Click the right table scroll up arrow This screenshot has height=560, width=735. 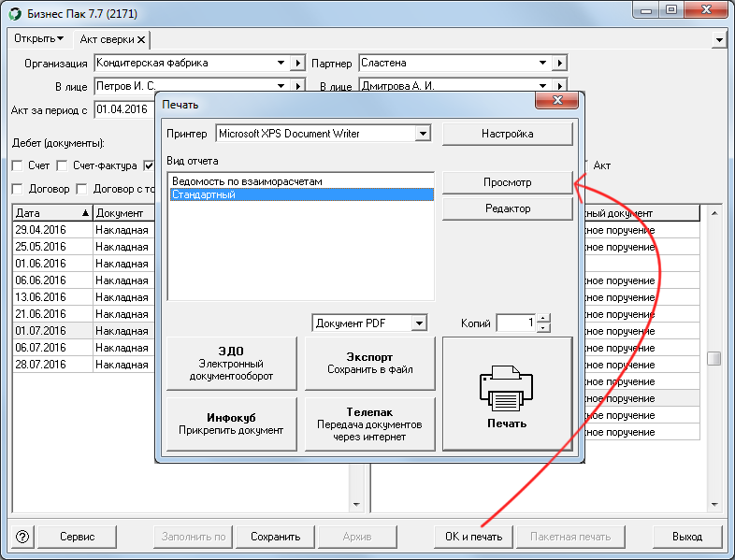point(713,213)
